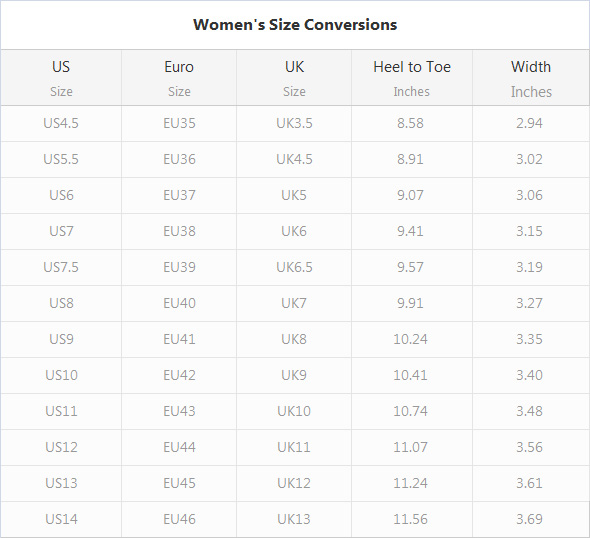Select the EU41 cell
This screenshot has width=590, height=538.
point(179,339)
